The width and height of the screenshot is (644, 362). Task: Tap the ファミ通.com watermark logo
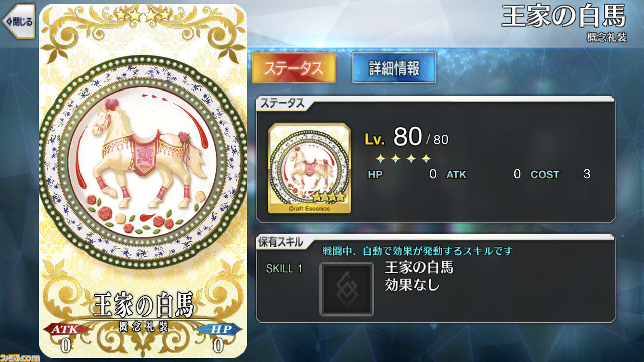click(20, 357)
